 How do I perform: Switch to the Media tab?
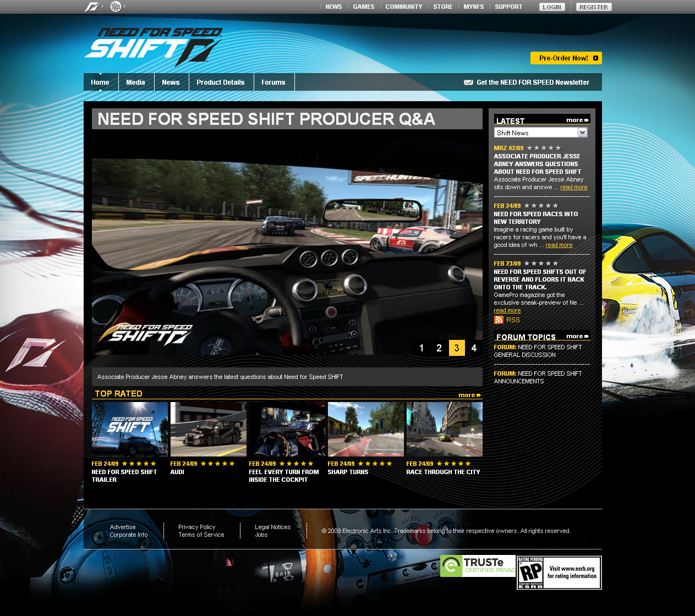(135, 82)
